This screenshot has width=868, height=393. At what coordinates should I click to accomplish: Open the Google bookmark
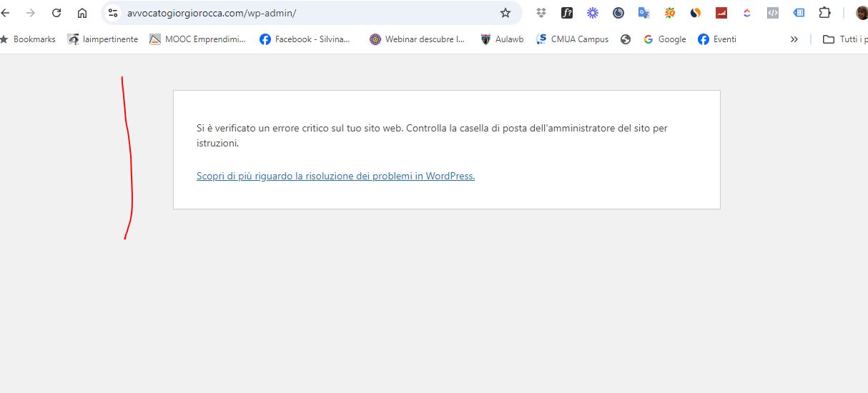tap(664, 39)
